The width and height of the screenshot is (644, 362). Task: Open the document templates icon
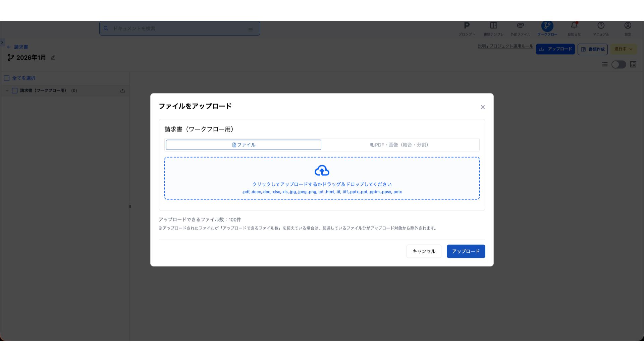click(x=493, y=26)
